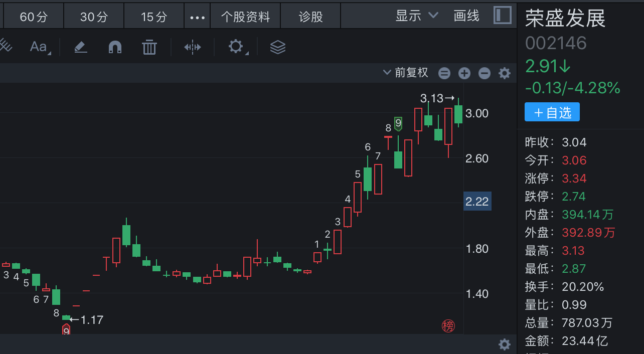Click the 涨停 value 3.34
The width and height of the screenshot is (644, 354).
coord(574,178)
